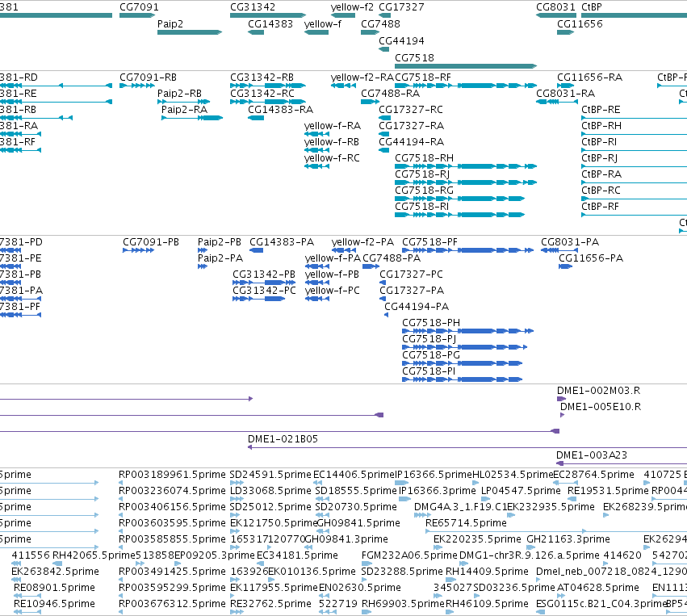This screenshot has width=687, height=616.
Task: Select EST EC14406.5prime
Action: click(317, 482)
